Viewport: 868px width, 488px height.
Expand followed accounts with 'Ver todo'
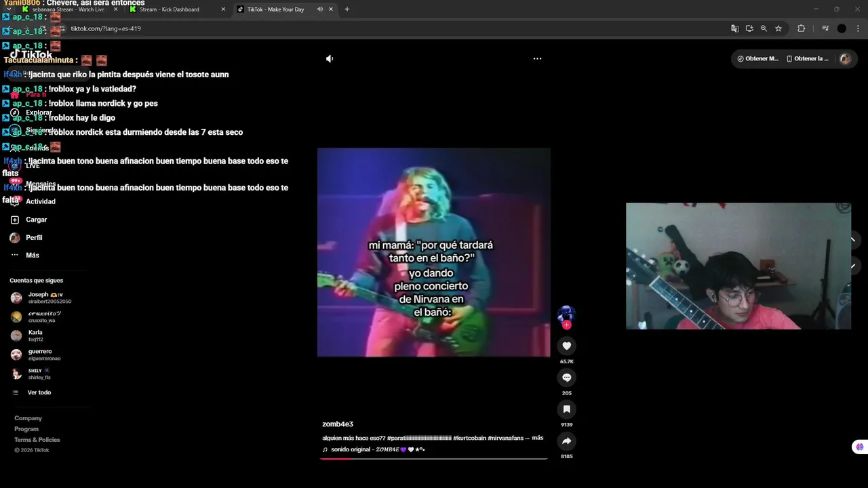coord(39,392)
